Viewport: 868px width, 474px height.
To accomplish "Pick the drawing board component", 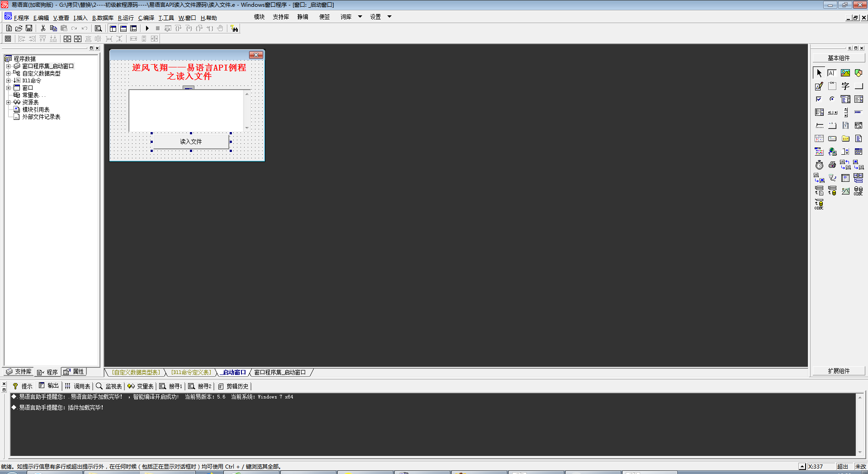I will point(819,86).
